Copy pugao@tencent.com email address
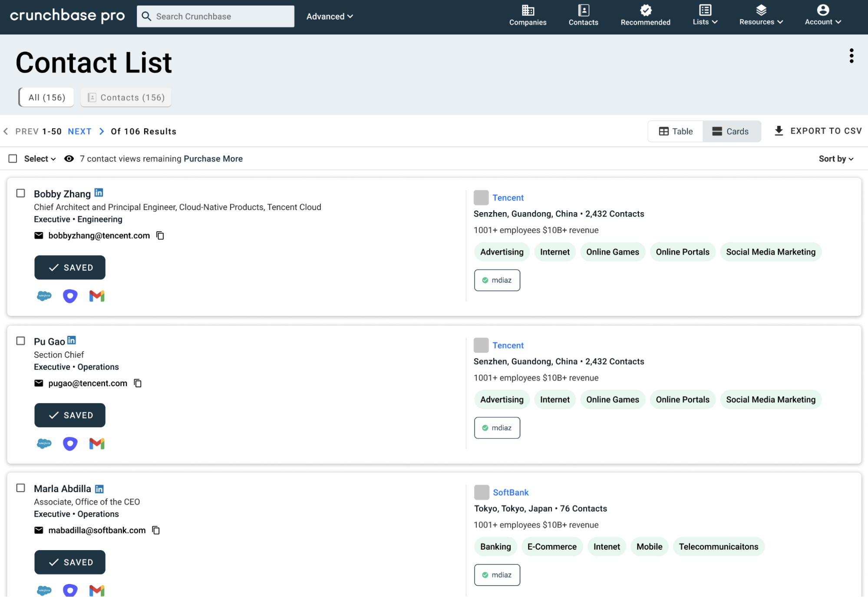This screenshot has height=597, width=868. (x=138, y=383)
